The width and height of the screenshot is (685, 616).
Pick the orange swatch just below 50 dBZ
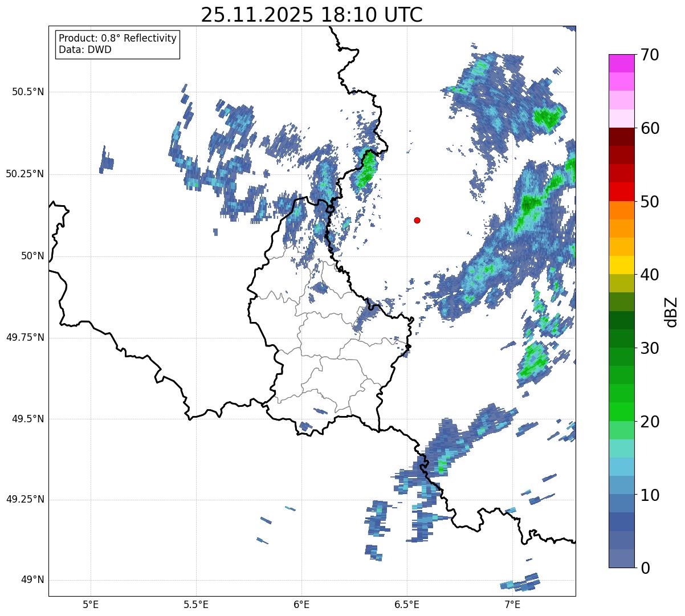click(x=621, y=210)
